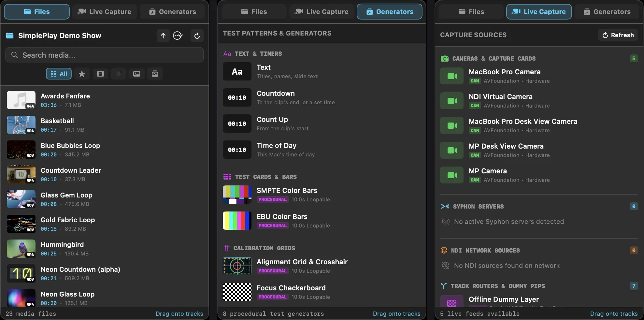Select the Text generator Aa icon
Image resolution: width=644 pixels, height=320 pixels.
[237, 71]
